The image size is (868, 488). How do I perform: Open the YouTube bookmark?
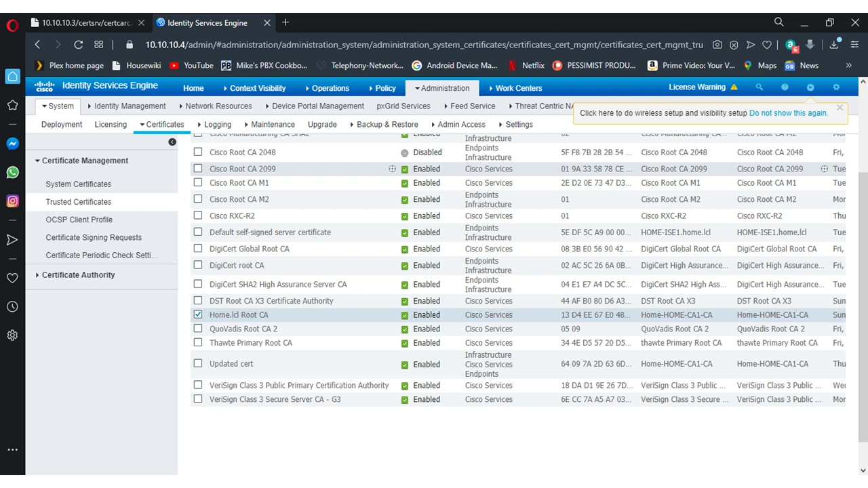[191, 66]
